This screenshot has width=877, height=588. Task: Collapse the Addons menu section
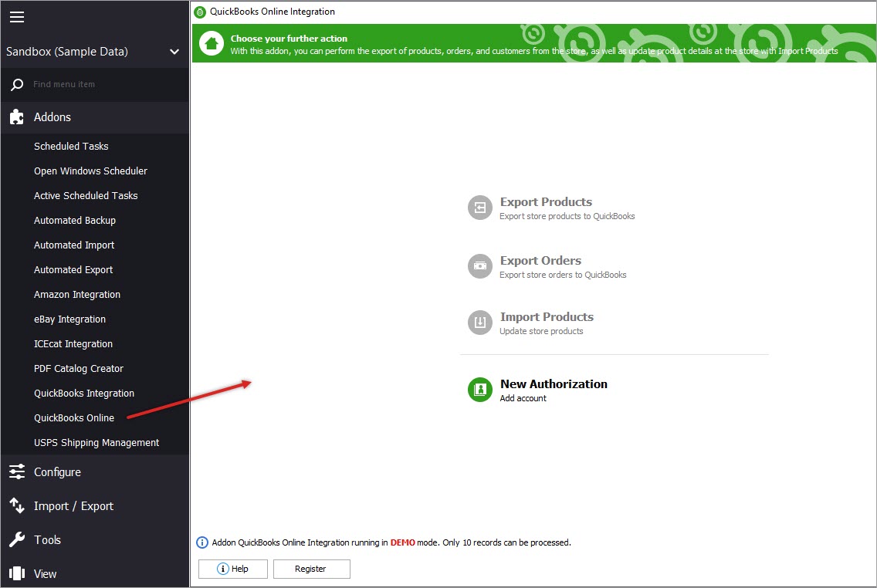[x=94, y=117]
